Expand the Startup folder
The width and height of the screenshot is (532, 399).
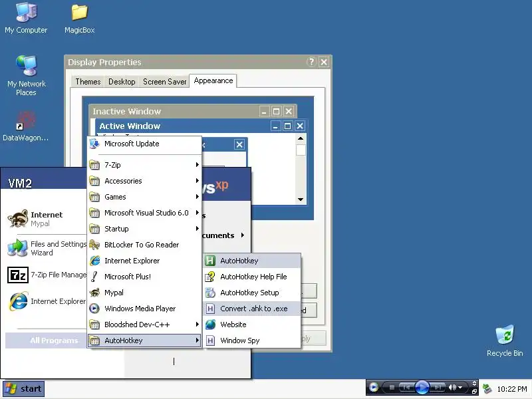(144, 229)
